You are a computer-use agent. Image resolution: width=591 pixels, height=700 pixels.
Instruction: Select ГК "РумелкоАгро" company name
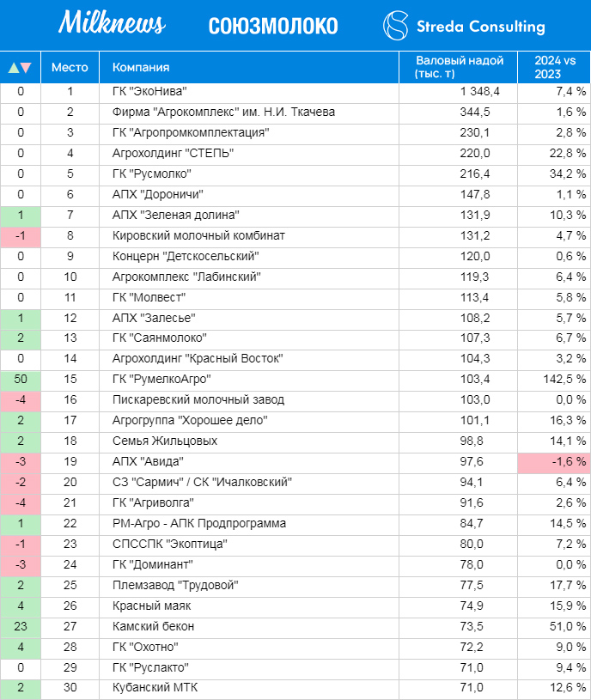tap(161, 379)
